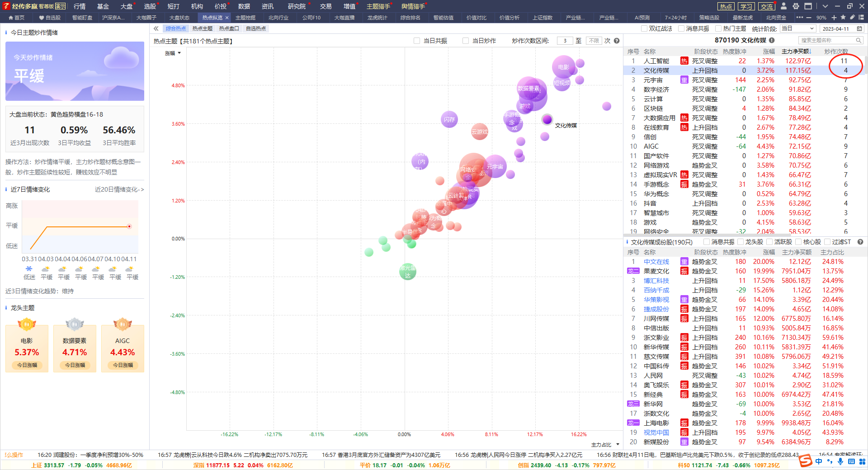Open the 主题猎手 menu

tap(378, 6)
